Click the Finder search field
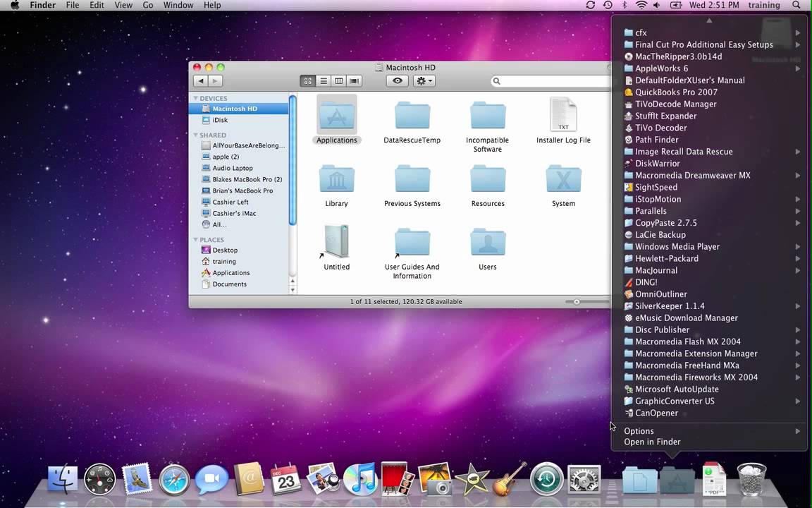 click(551, 81)
